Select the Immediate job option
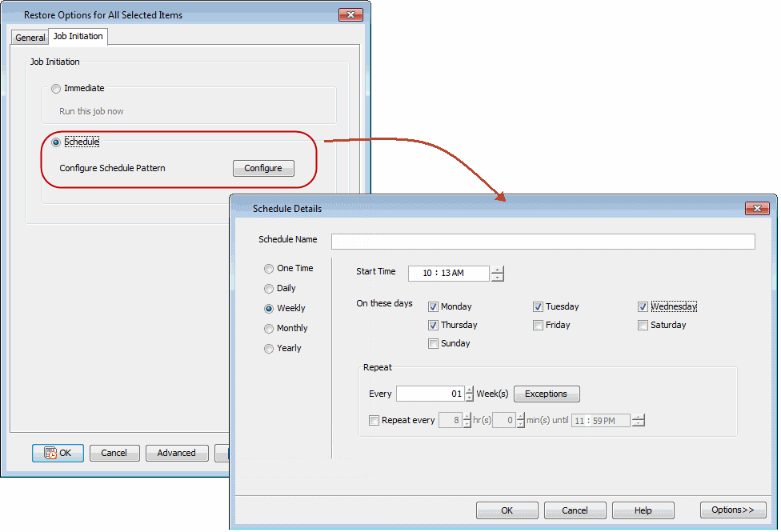This screenshot has height=532, width=781. pyautogui.click(x=55, y=89)
